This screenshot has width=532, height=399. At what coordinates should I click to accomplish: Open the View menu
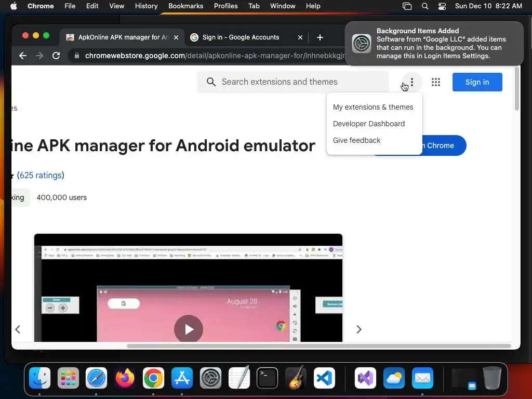click(117, 6)
